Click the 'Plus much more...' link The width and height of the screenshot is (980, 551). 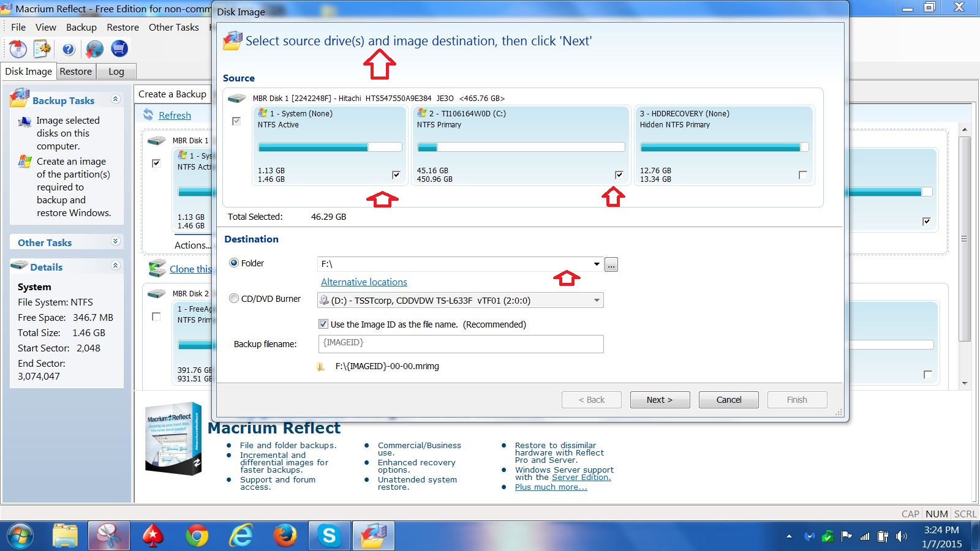click(551, 487)
